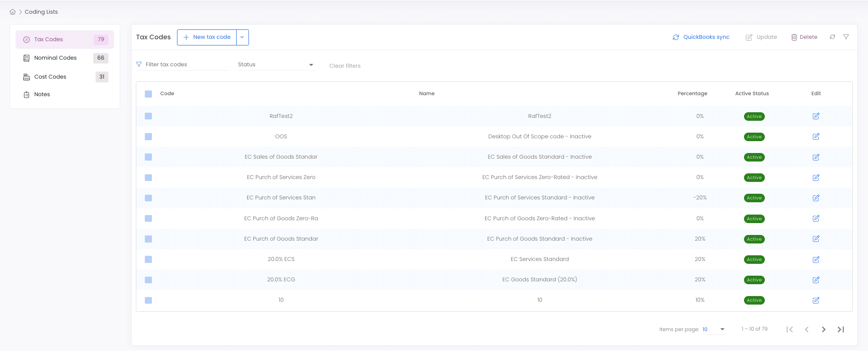Click the home breadcrumb icon

[x=13, y=12]
